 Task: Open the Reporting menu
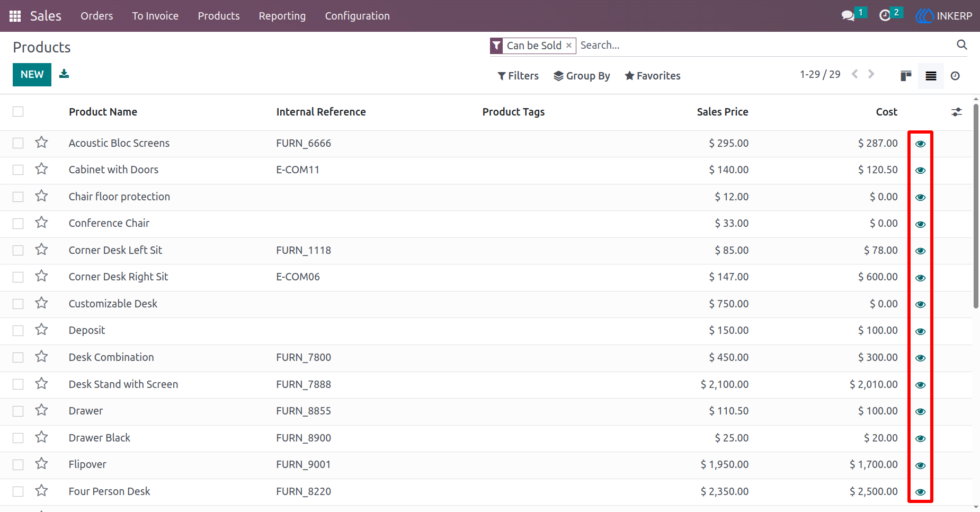[x=282, y=16]
